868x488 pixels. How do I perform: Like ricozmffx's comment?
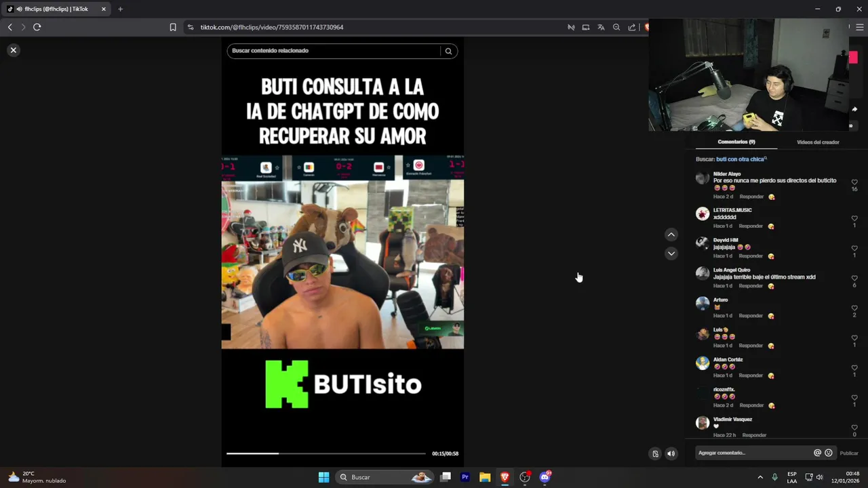pyautogui.click(x=854, y=398)
